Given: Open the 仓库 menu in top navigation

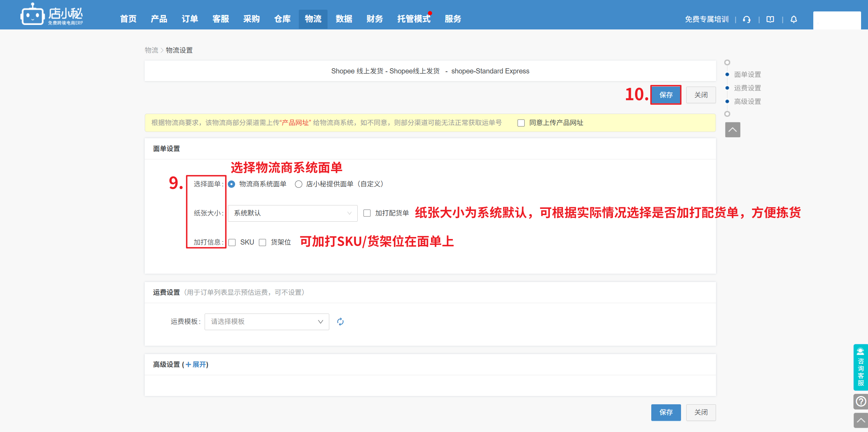Looking at the screenshot, I should 282,19.
